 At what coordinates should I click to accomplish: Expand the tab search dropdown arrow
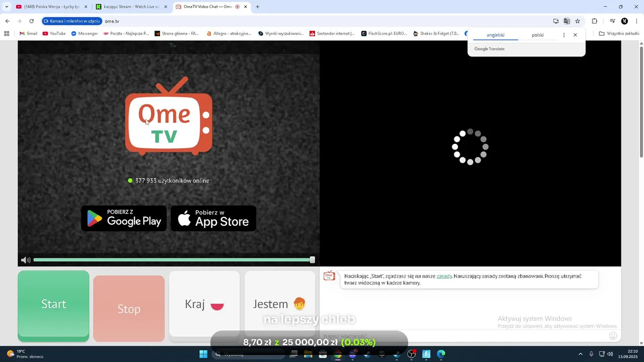pyautogui.click(x=7, y=7)
